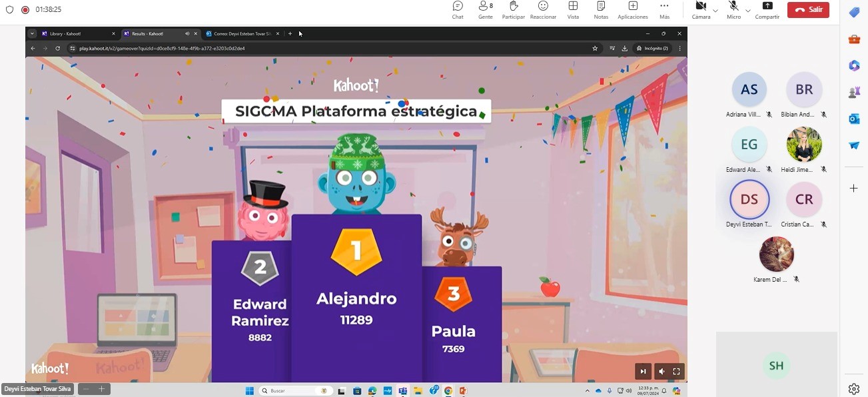Close the Results - Kahoot! tab
Image resolution: width=868 pixels, height=397 pixels.
point(195,33)
